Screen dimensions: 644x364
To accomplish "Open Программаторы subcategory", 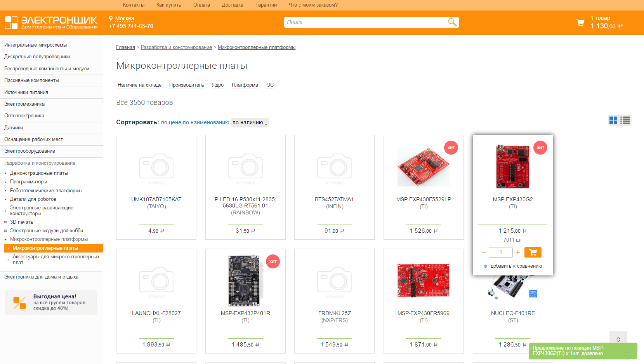I will (x=28, y=182).
